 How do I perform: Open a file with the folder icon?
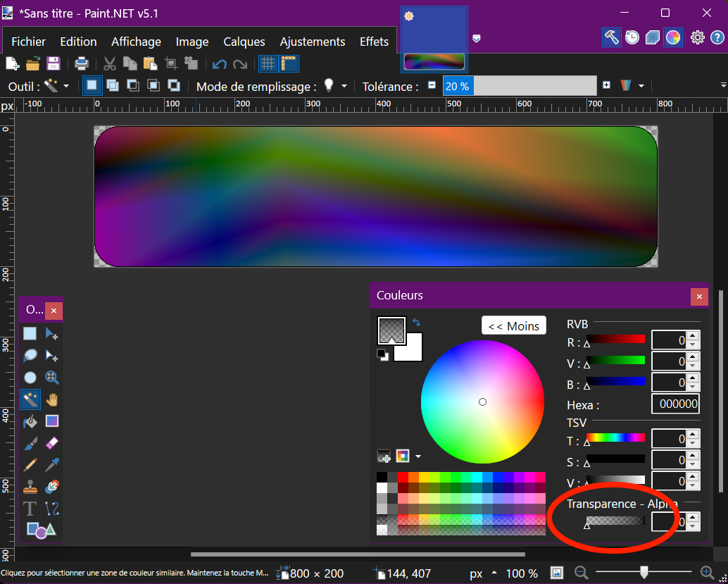(x=32, y=63)
